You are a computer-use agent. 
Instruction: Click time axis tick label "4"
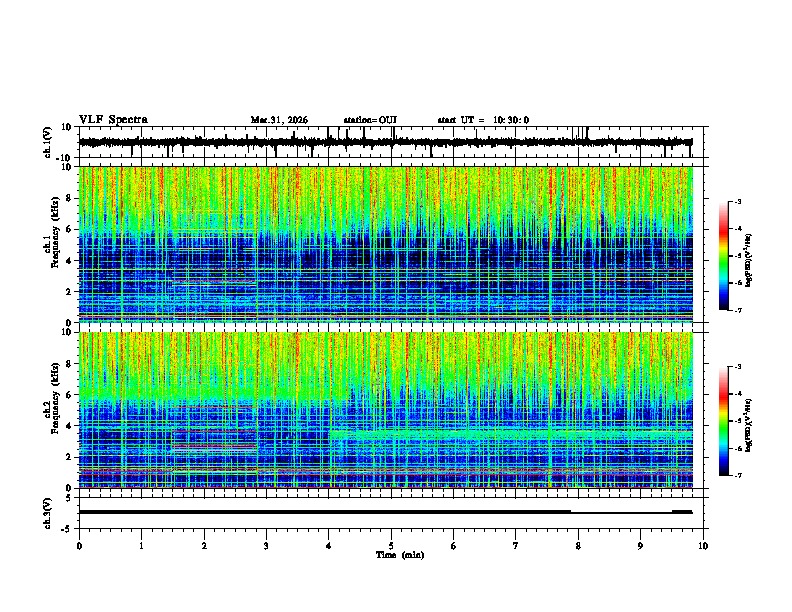click(329, 546)
